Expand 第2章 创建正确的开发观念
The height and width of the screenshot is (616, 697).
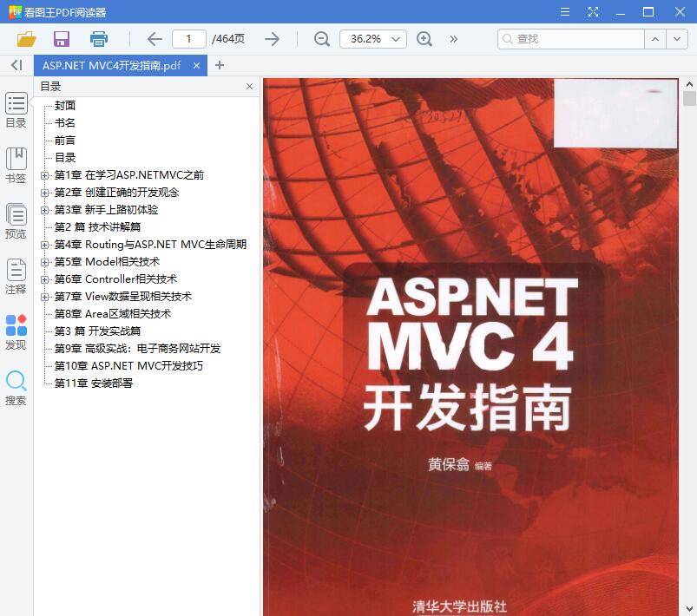pos(44,193)
